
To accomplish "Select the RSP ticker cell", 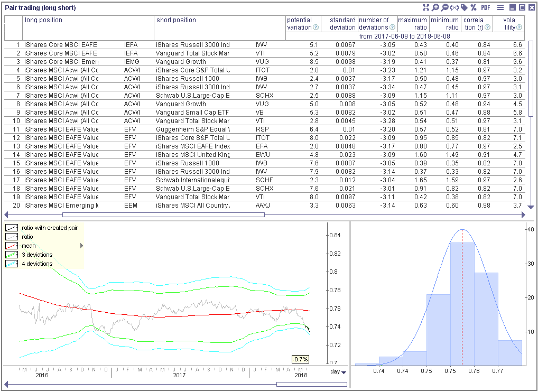I will 262,129.
